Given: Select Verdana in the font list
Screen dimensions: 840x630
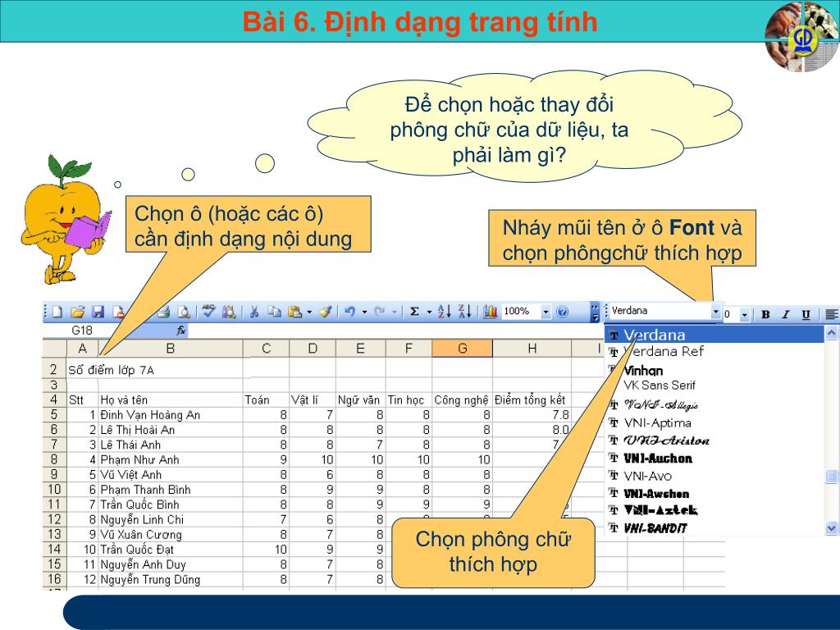Looking at the screenshot, I should point(714,335).
